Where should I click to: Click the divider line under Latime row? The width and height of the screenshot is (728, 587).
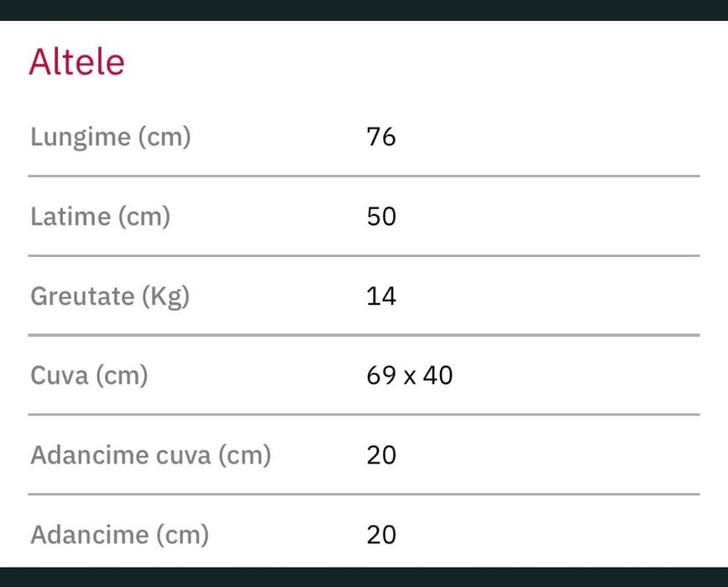coord(364,256)
